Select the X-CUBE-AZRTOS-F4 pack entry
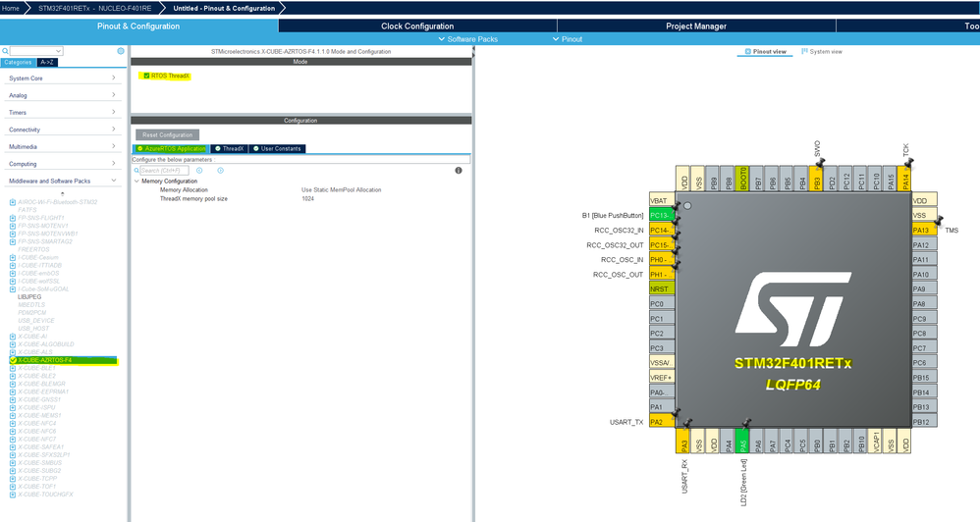This screenshot has width=980, height=522. pos(65,360)
